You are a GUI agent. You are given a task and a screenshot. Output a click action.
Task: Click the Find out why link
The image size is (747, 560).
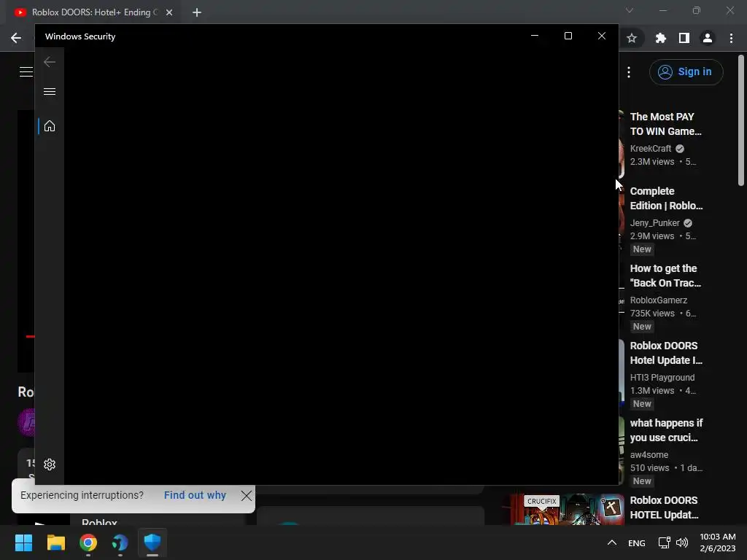(195, 495)
